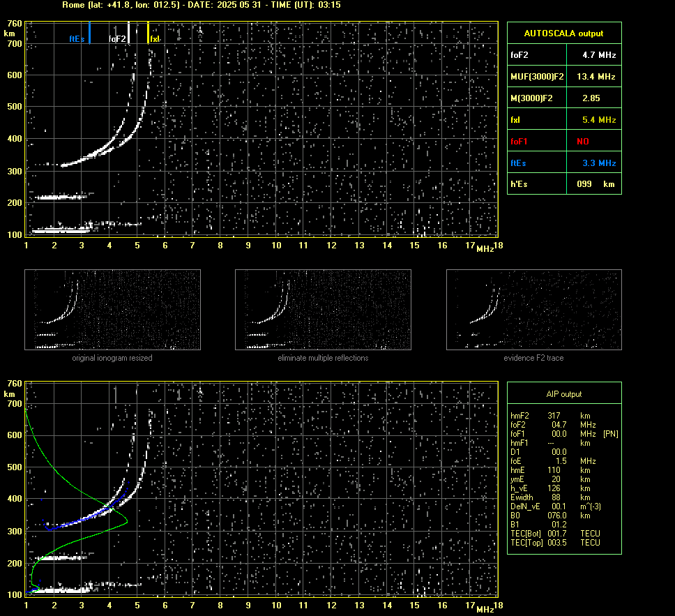Viewport: 675px width, 616px height.
Task: Click the hmF1 row in AIP output
Action: coord(550,443)
